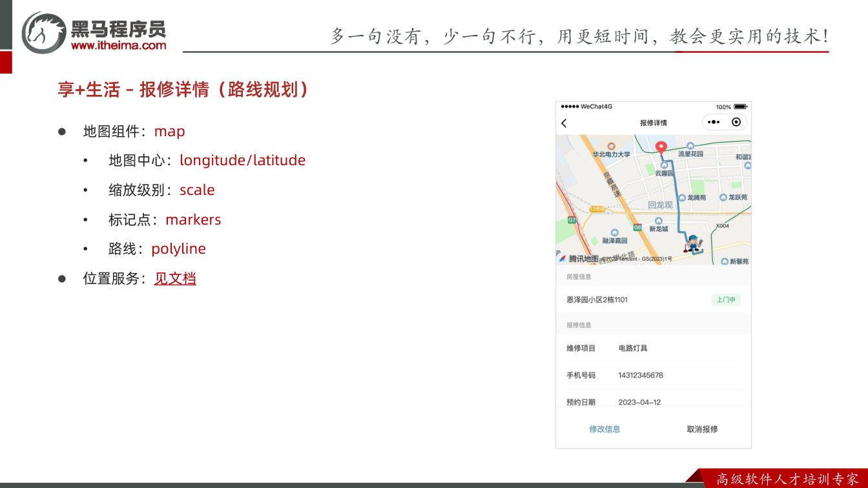868x488 pixels.
Task: Click the 'longitude/latitude' text
Action: (x=243, y=160)
